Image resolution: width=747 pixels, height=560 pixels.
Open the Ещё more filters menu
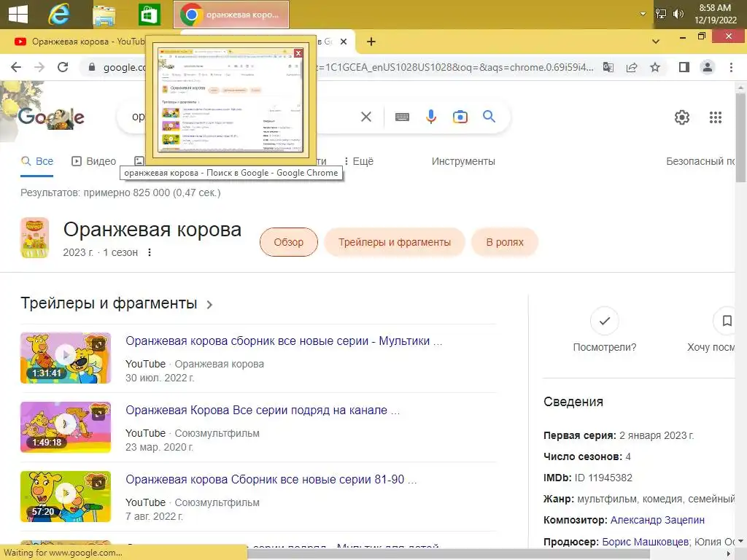point(359,161)
